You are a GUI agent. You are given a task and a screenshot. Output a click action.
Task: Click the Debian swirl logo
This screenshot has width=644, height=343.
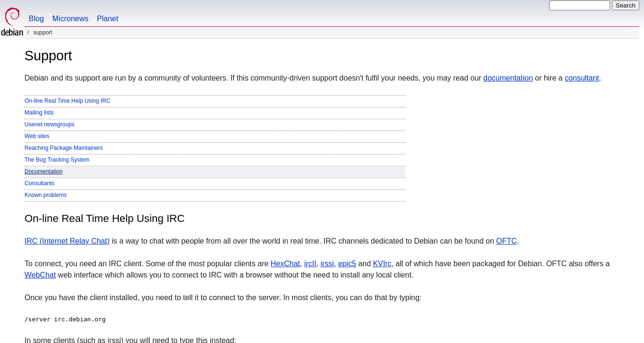tap(12, 21)
